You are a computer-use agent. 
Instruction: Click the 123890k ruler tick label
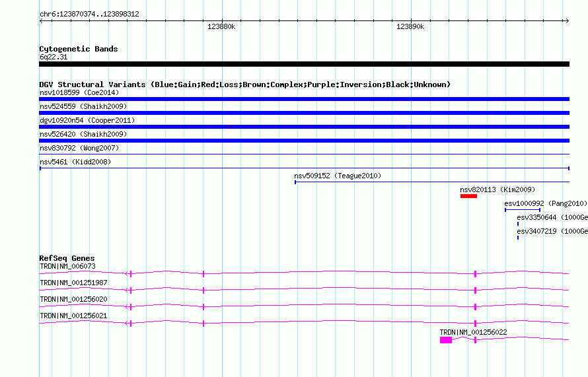tap(410, 26)
